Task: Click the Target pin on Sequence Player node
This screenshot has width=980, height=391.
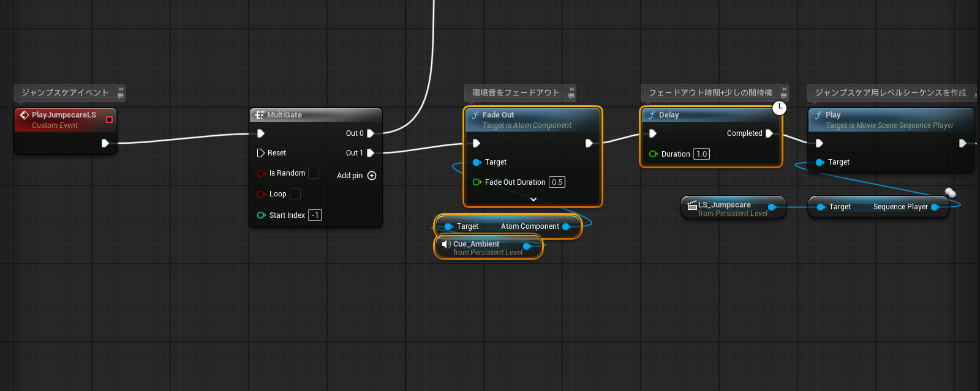Action: click(x=821, y=207)
